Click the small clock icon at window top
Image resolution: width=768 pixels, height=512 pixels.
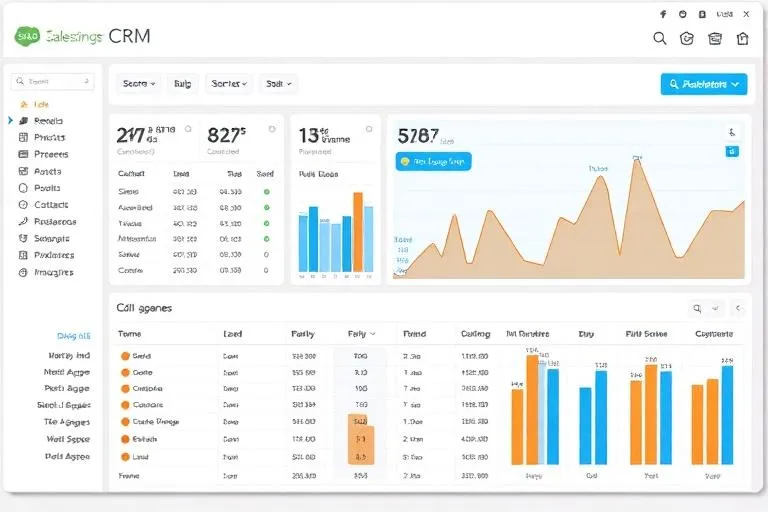point(682,14)
